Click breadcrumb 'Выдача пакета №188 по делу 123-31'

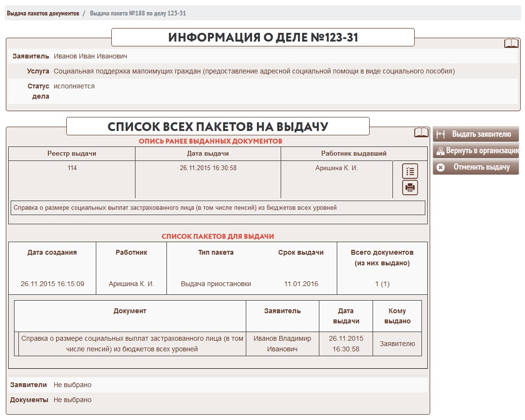138,14
